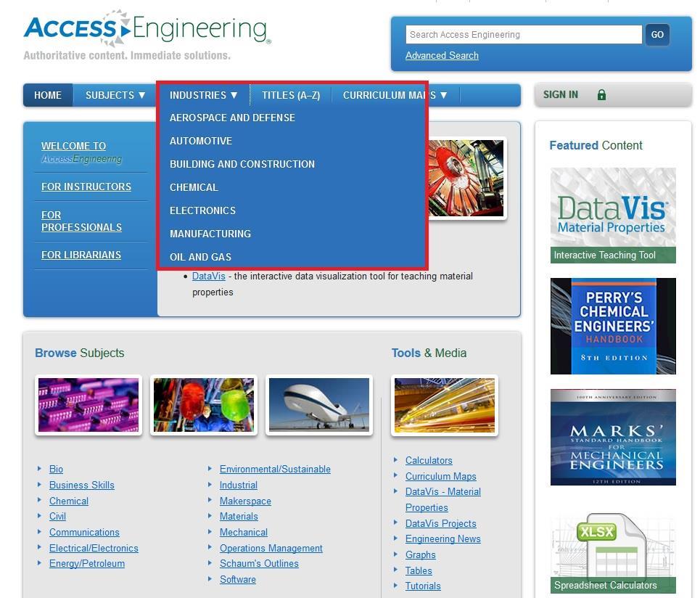This screenshot has height=598, width=700.
Task: Browse the Environmental/Sustainable subject
Action: (x=275, y=469)
